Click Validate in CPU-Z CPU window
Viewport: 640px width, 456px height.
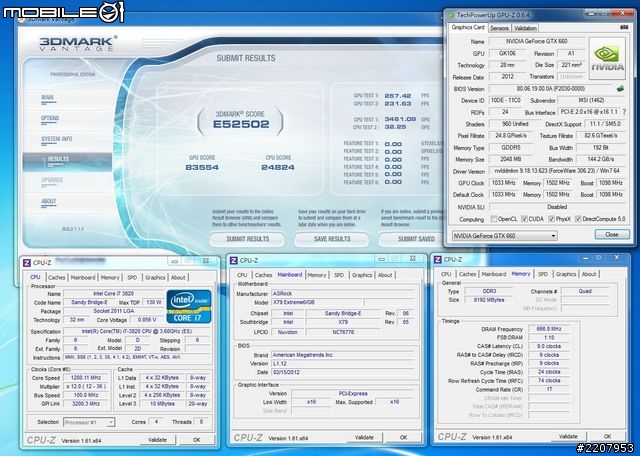pyautogui.click(x=158, y=440)
